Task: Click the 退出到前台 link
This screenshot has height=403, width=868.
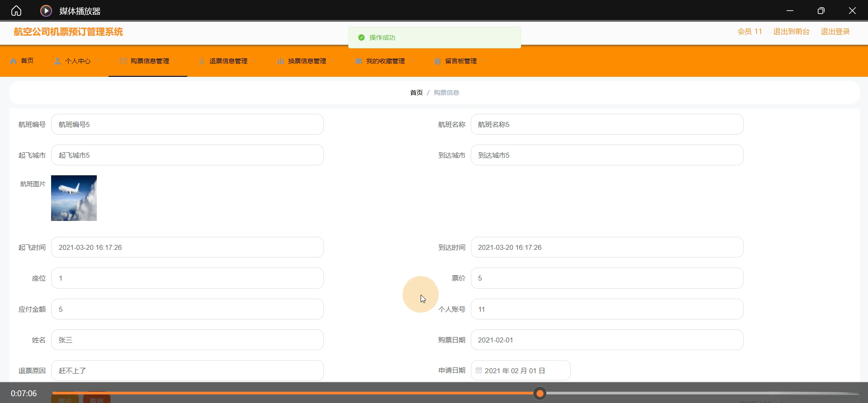Action: click(x=791, y=32)
